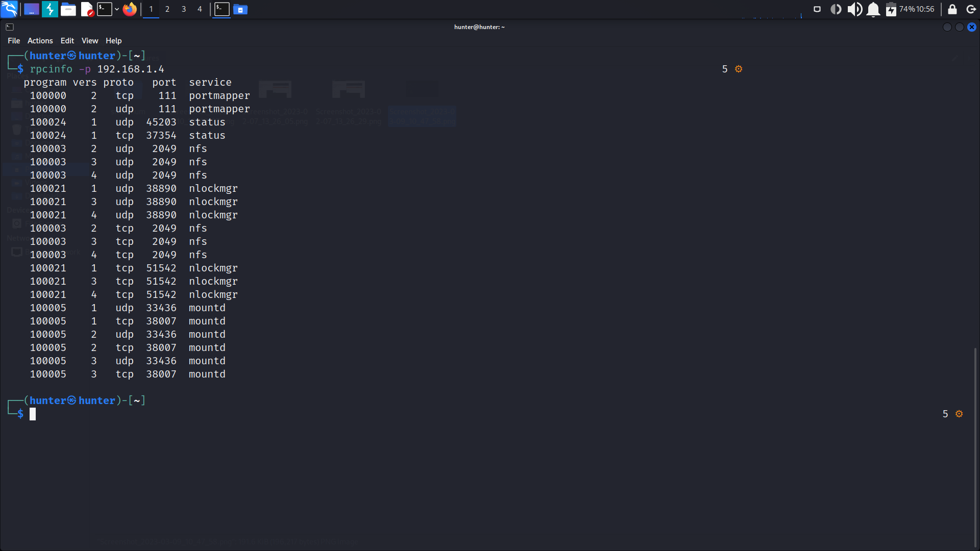The height and width of the screenshot is (551, 980).
Task: Open the terminal window menu icon
Action: pos(10,27)
